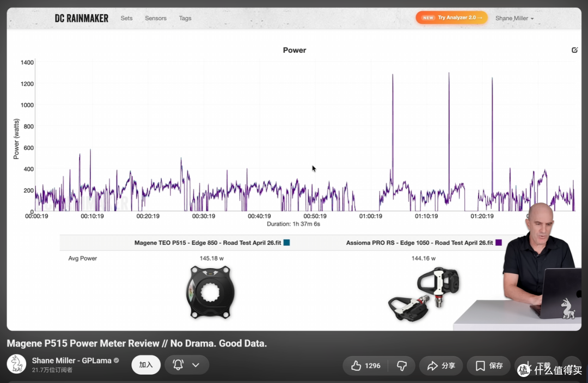Click the teal Magene TEO P515 color swatch
The width and height of the screenshot is (588, 383).
(286, 242)
